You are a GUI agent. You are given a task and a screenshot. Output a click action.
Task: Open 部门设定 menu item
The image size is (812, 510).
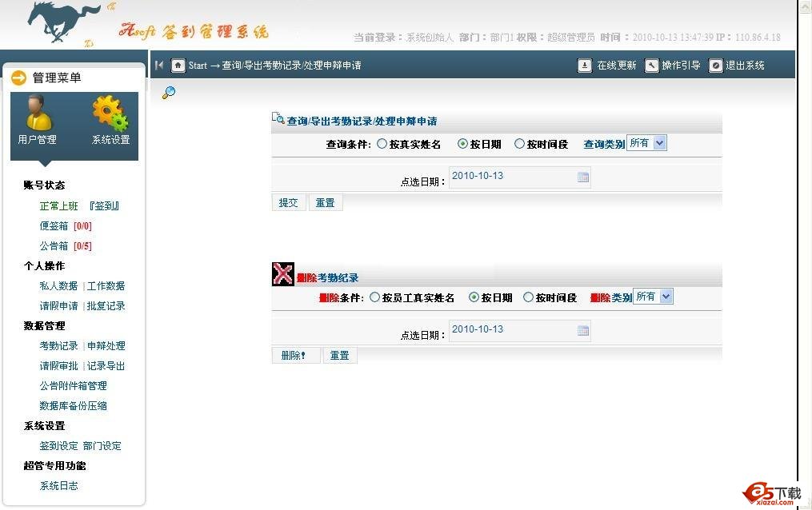click(x=102, y=446)
